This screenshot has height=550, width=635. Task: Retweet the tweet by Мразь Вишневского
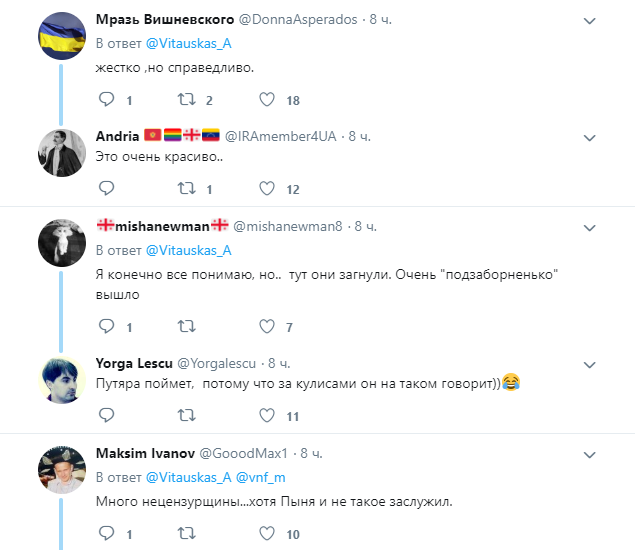[x=185, y=100]
